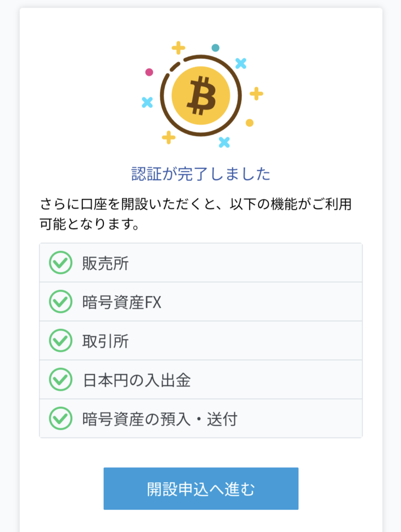This screenshot has height=532, width=401.
Task: Click the checkmark next to 暗号資産の預入・送付
Action: [x=60, y=419]
